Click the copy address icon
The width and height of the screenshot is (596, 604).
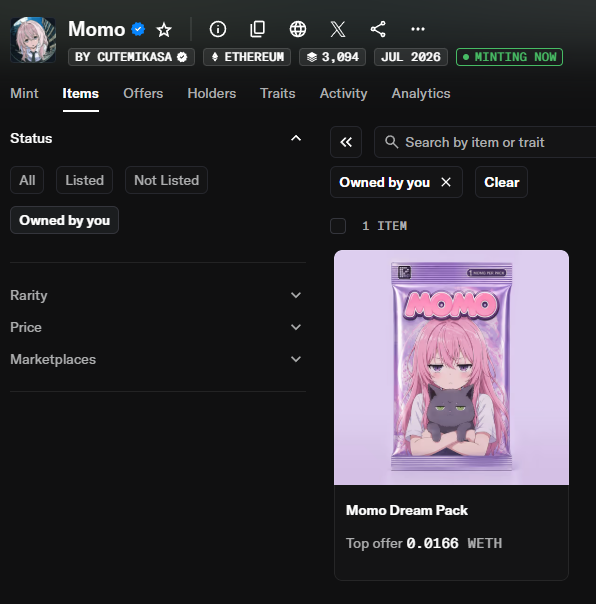click(x=258, y=29)
